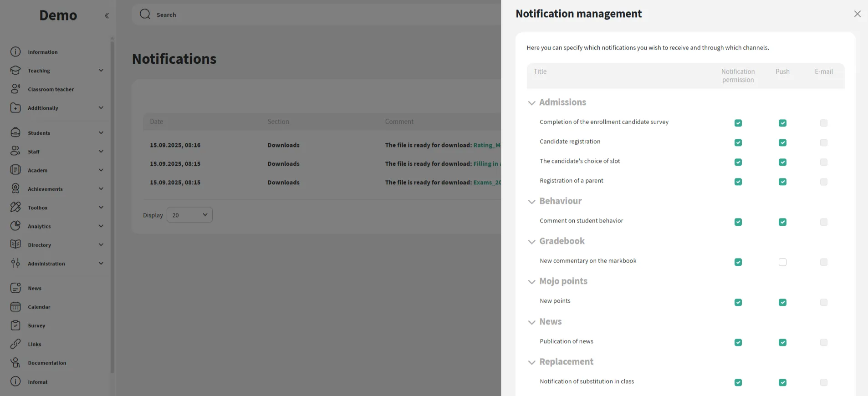
Task: Open the Display count dropdown
Action: click(189, 215)
